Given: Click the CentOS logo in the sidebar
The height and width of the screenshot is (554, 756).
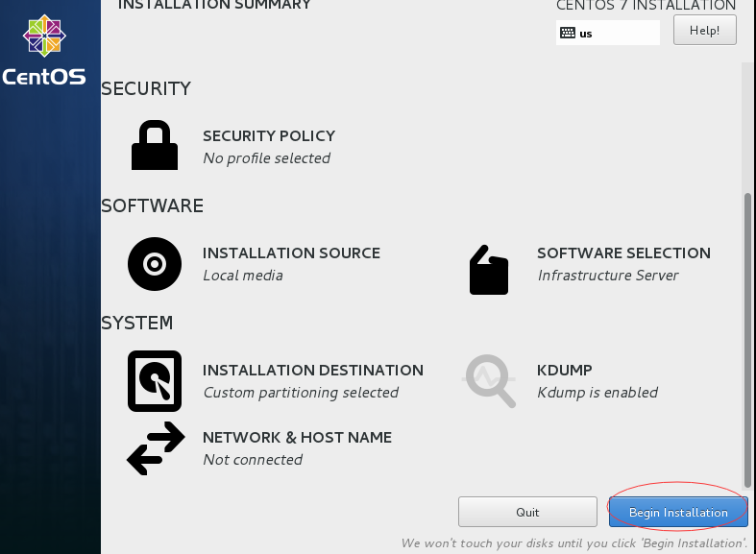Looking at the screenshot, I should (x=44, y=51).
